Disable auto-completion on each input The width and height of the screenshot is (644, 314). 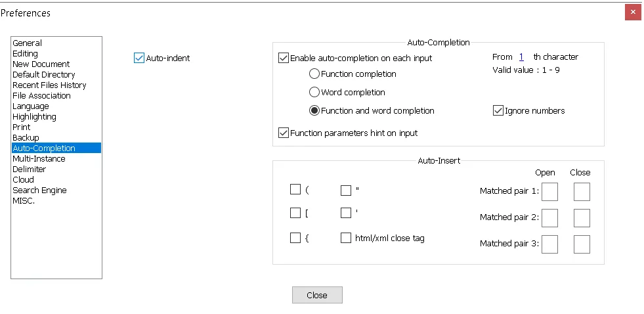click(x=284, y=58)
